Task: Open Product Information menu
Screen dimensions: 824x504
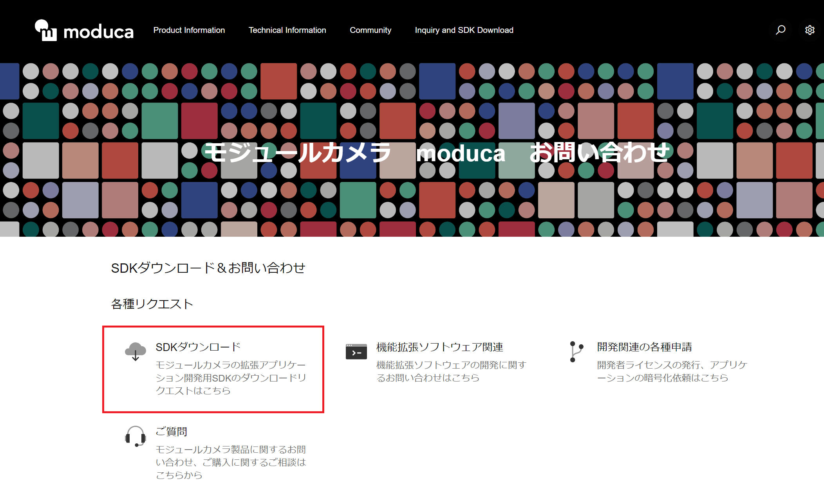Action: click(x=189, y=30)
